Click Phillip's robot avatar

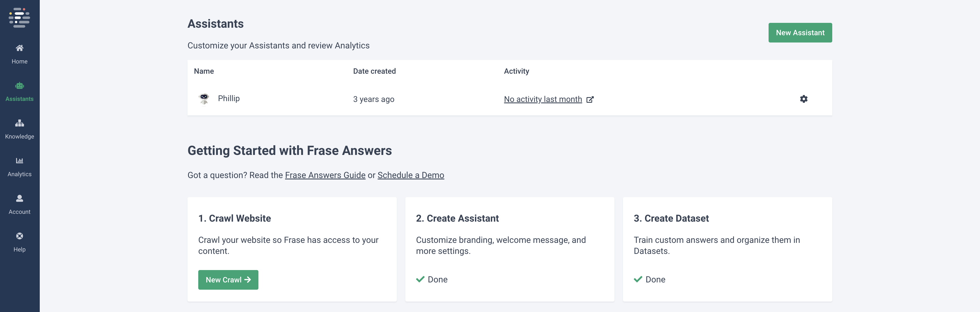[x=204, y=99]
